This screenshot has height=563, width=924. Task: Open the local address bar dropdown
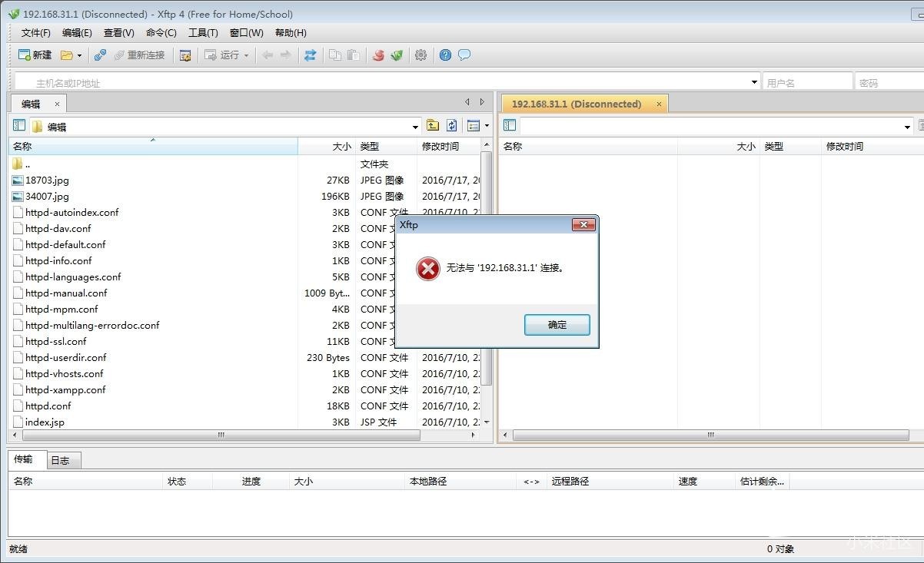pyautogui.click(x=414, y=125)
